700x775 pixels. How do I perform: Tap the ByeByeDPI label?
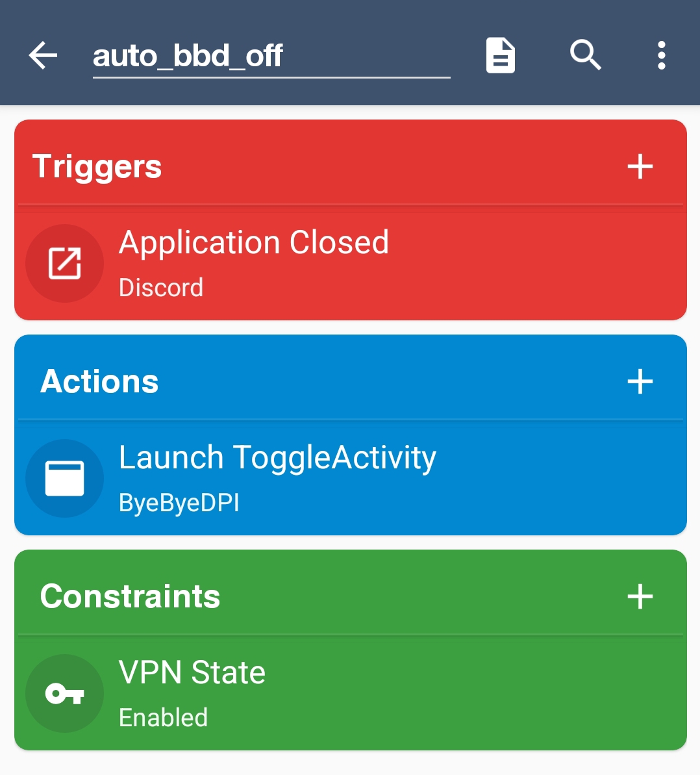179,503
